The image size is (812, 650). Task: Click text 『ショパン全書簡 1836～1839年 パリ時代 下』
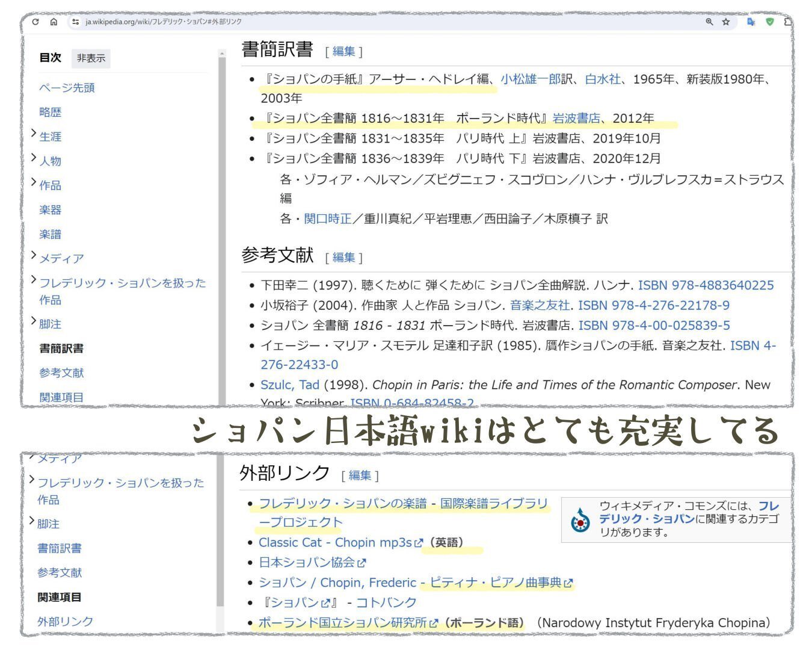(396, 159)
